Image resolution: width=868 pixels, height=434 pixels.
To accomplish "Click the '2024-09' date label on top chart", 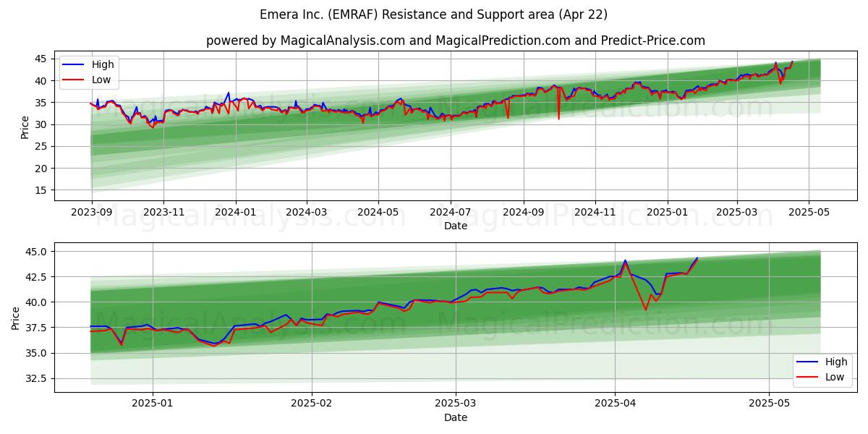I will pyautogui.click(x=524, y=213).
